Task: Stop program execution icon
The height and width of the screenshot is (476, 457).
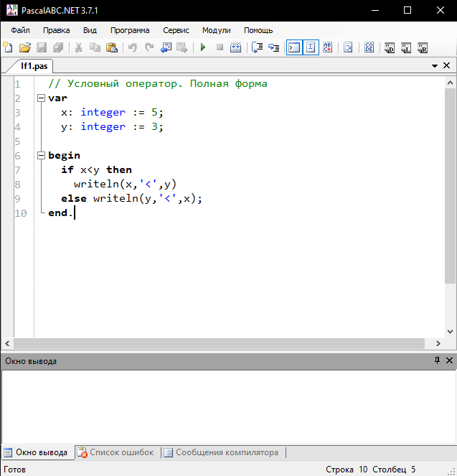Action: tap(220, 47)
